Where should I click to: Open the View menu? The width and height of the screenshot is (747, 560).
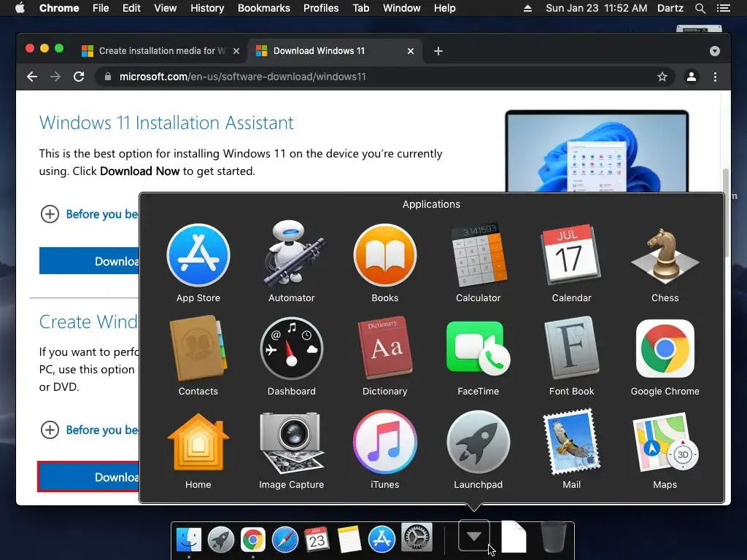(x=166, y=8)
